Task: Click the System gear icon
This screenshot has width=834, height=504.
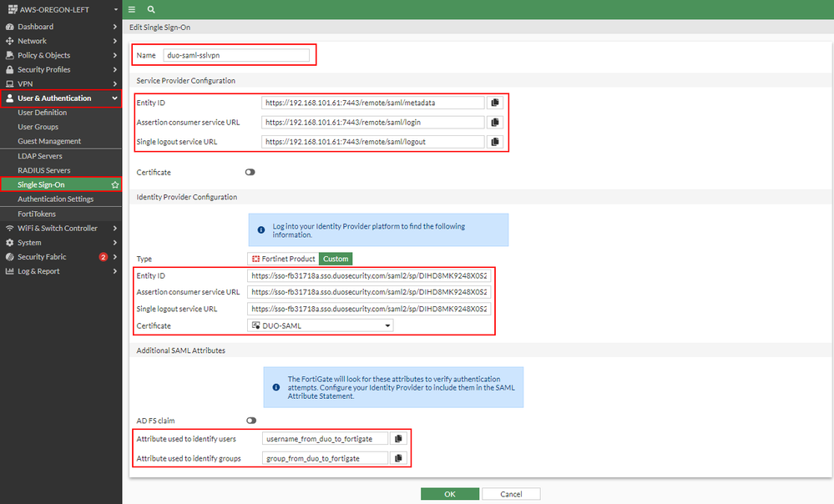Action: pos(9,243)
